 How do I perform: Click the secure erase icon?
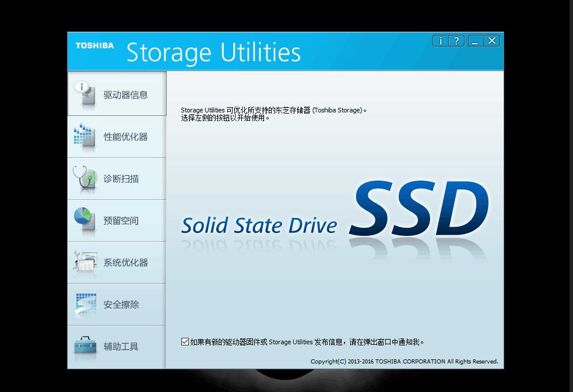(86, 303)
